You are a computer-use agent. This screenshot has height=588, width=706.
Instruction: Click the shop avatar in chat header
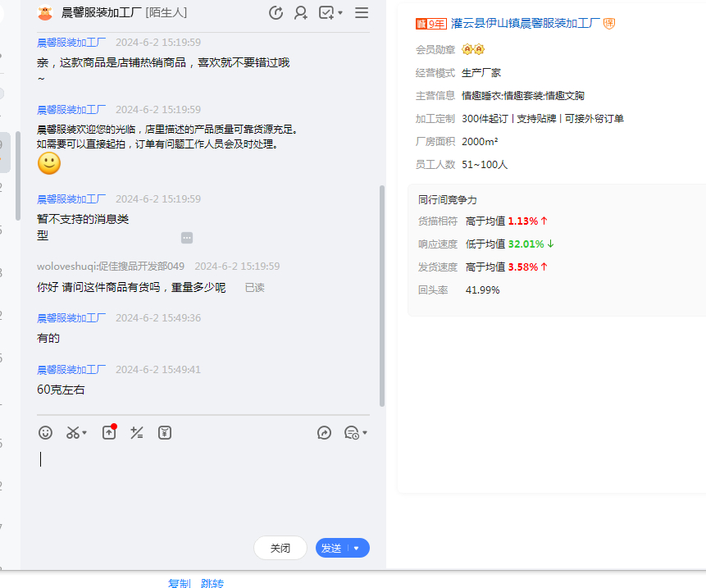(x=45, y=12)
